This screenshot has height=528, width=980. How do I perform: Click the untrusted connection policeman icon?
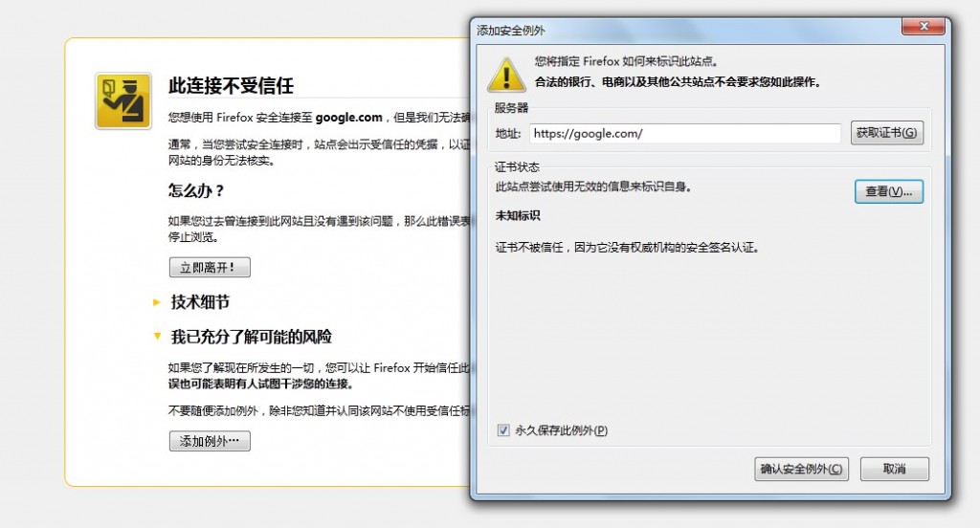pos(122,100)
